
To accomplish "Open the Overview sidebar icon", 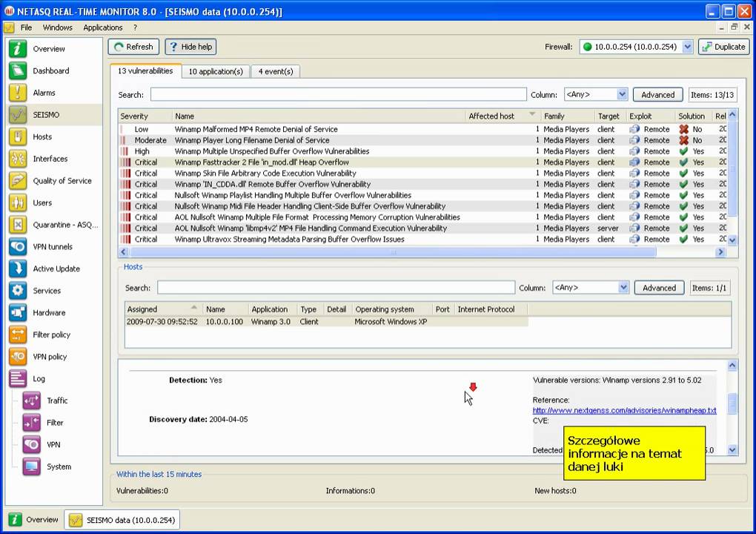I will tap(18, 49).
